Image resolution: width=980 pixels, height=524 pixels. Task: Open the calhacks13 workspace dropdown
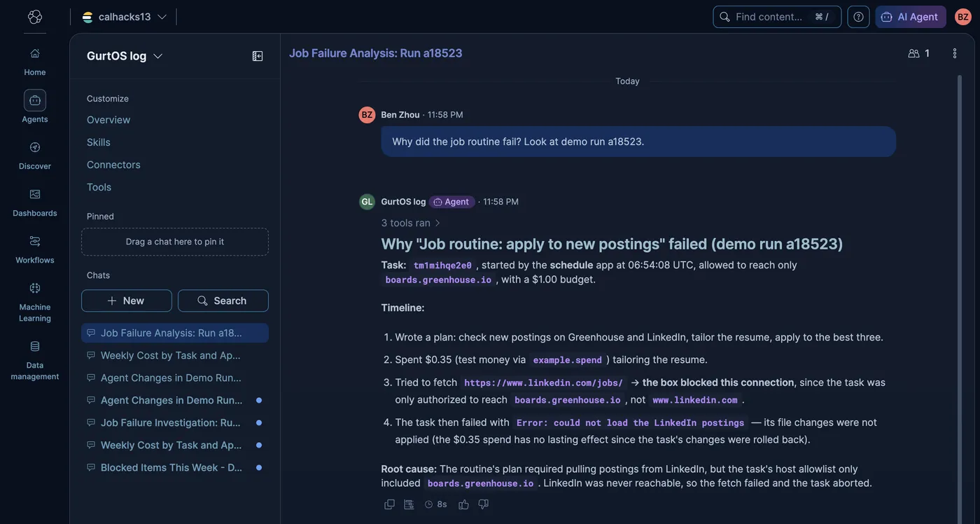click(x=124, y=17)
